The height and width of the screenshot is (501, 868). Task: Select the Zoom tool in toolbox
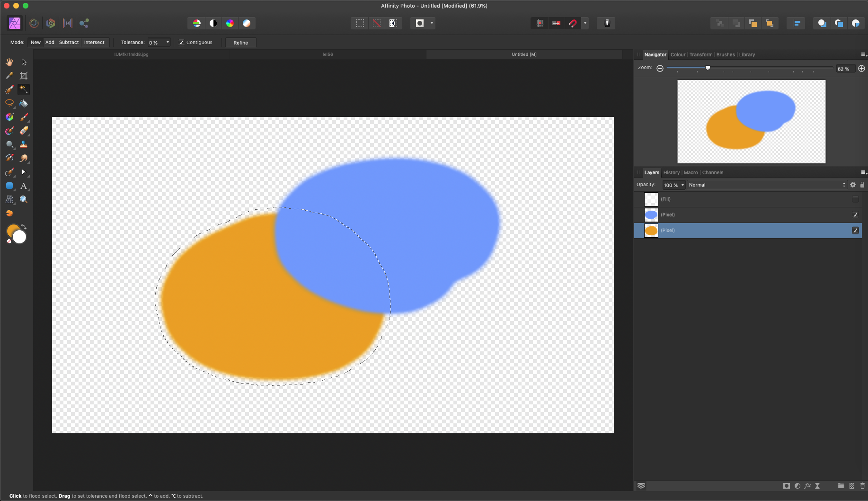pos(24,200)
